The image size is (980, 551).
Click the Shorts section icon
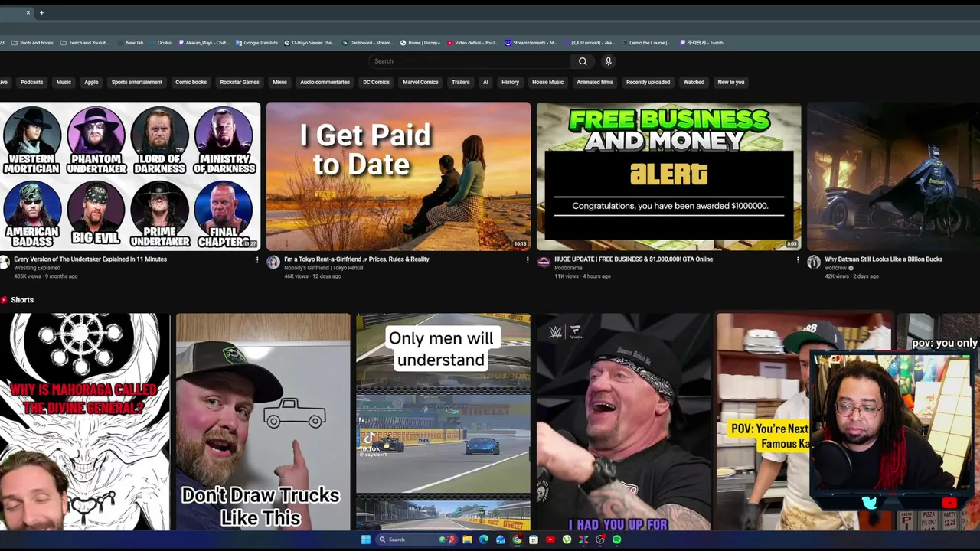pyautogui.click(x=4, y=300)
